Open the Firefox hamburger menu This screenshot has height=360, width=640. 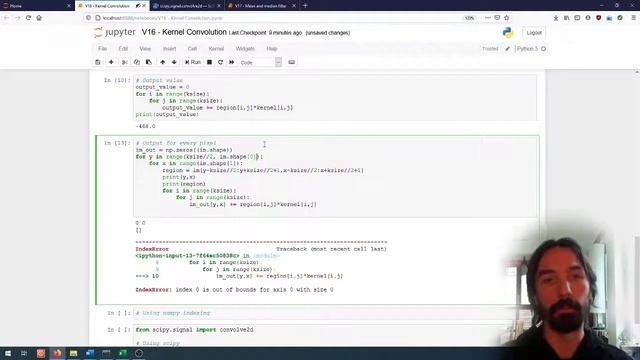[633, 18]
